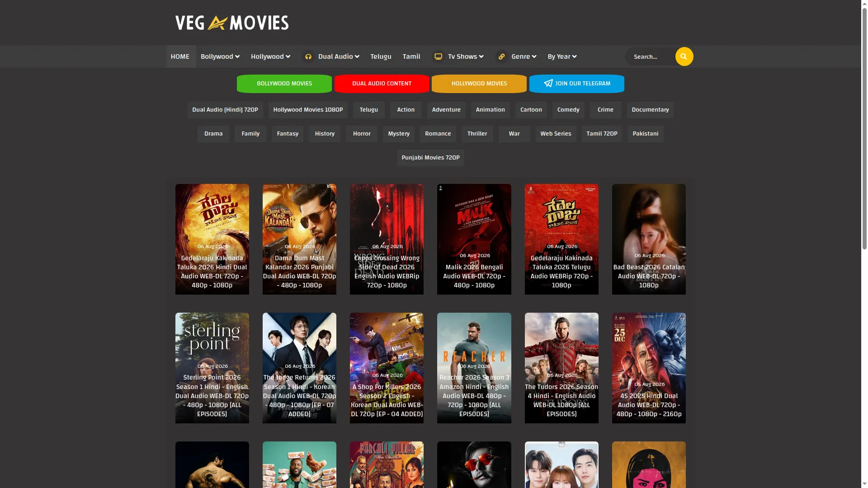Image resolution: width=868 pixels, height=488 pixels.
Task: Click the Telegram paper-plane icon
Action: coord(548,84)
